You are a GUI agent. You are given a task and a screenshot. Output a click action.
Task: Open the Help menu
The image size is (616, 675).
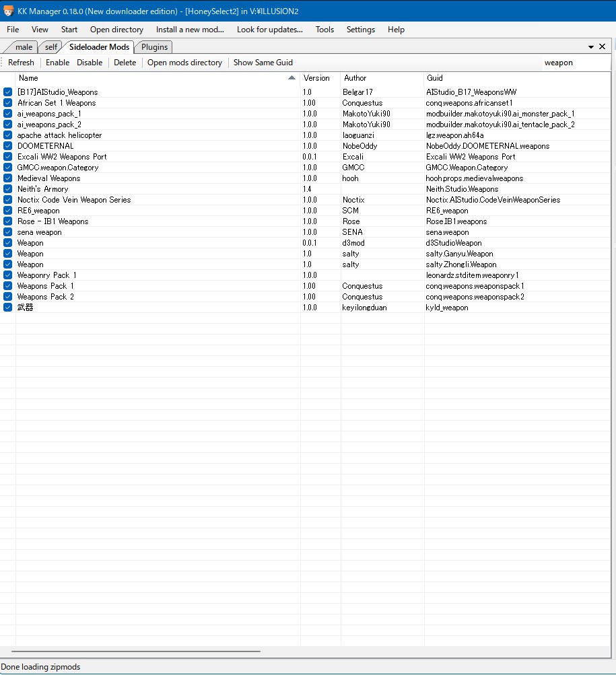tap(396, 29)
